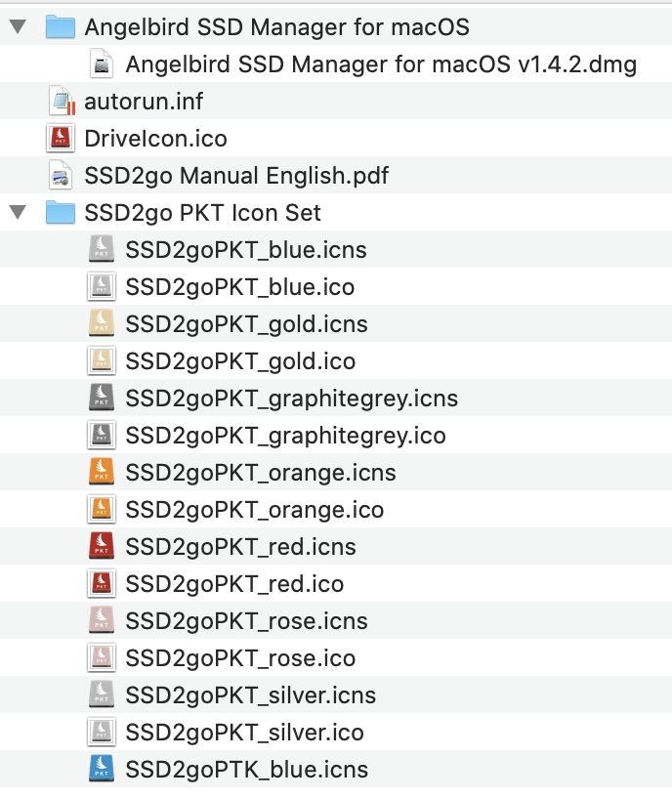Screen dimensions: 672x799
Task: Collapse the Angelbird SSD Manager for macOS folder
Action: 18,26
